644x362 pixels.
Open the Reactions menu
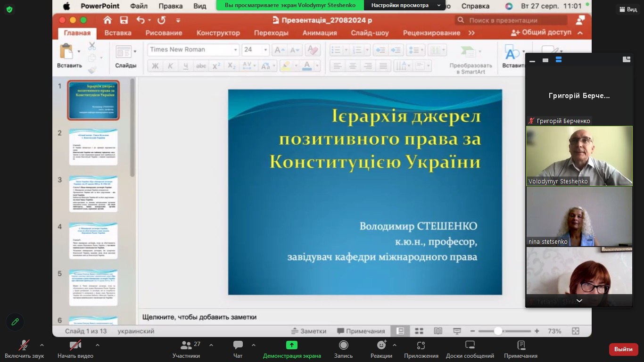[x=381, y=346]
